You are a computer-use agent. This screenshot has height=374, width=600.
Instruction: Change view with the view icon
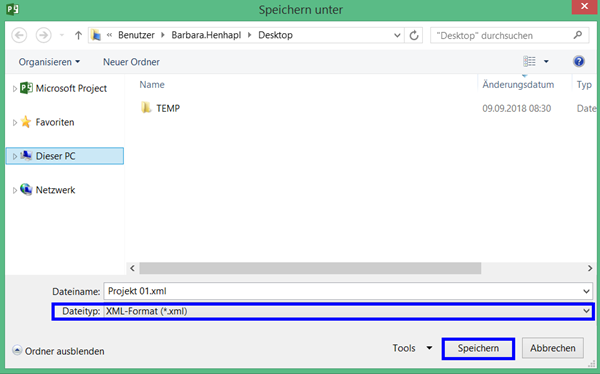(x=529, y=61)
